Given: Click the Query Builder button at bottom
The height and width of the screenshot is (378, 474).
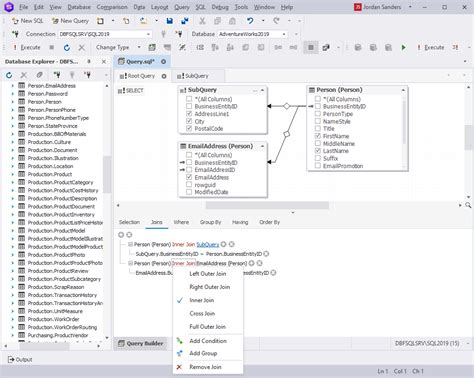Looking at the screenshot, I should click(x=141, y=343).
